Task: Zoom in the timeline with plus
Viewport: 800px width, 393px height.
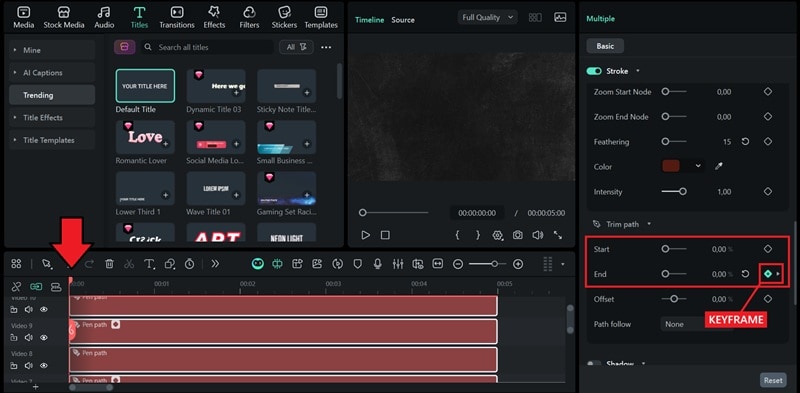Action: pos(518,264)
